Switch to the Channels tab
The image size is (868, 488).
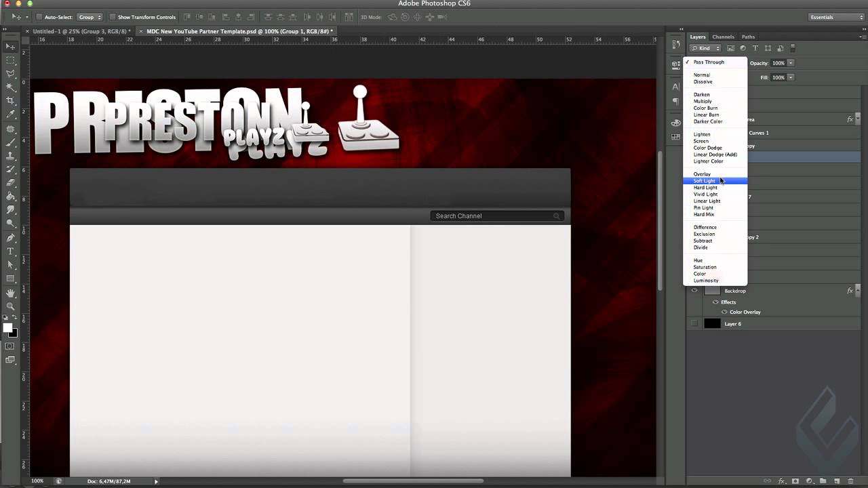(723, 37)
